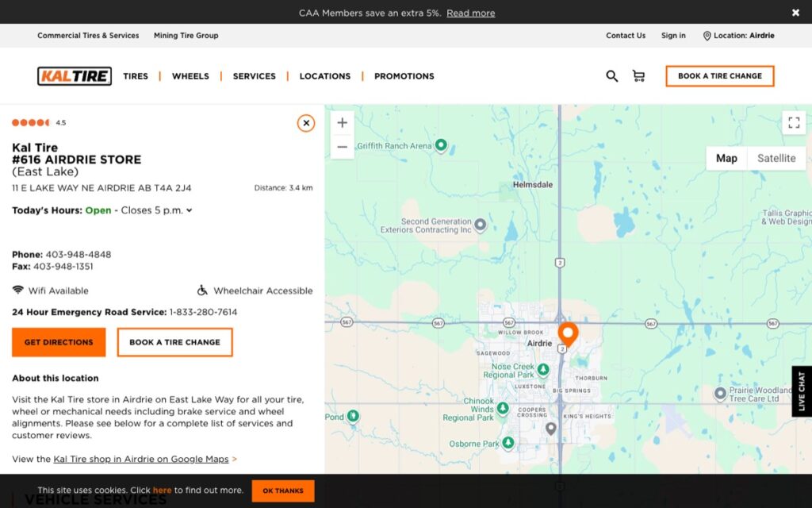Click the star rating 4.5
Screen dimensions: 812x508
click(x=39, y=123)
